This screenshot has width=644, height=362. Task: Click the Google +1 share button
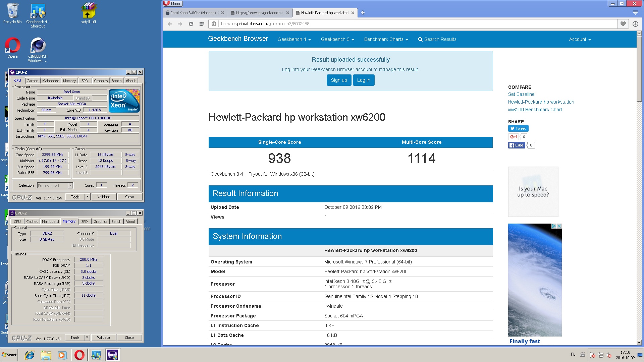[514, 137]
